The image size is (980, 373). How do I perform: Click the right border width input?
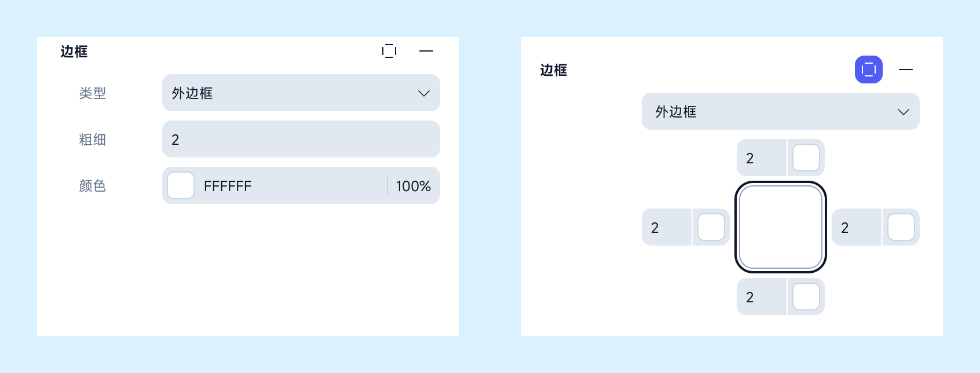(857, 227)
